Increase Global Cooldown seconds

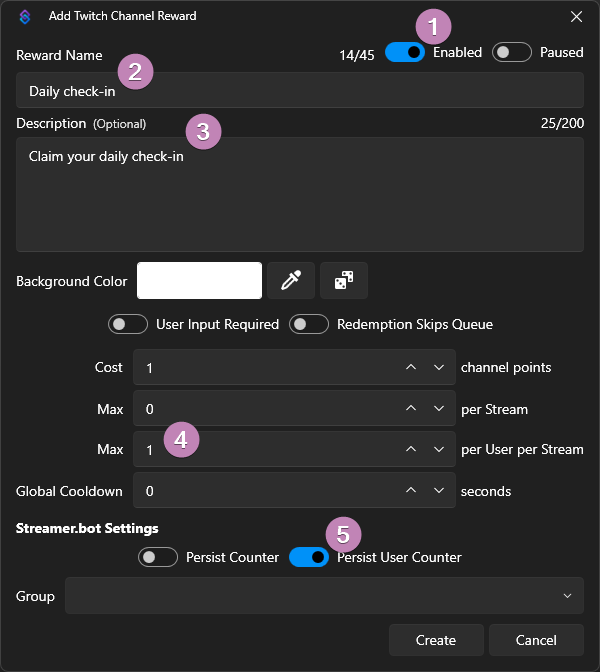[x=411, y=490]
